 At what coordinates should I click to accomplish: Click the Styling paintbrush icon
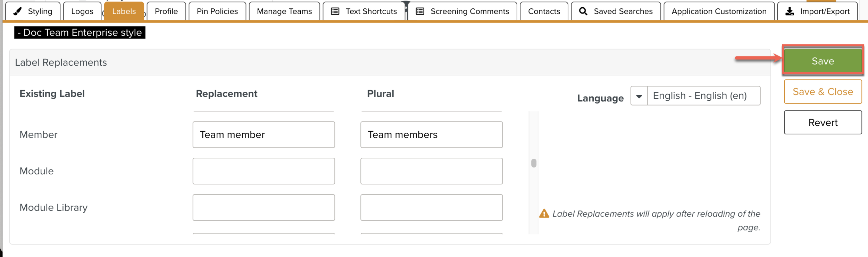point(17,11)
